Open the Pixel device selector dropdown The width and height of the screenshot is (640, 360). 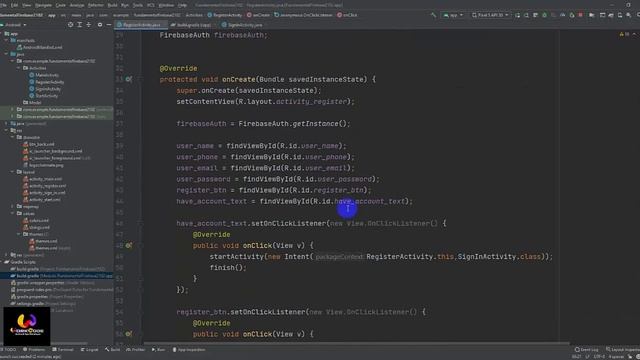490,15
